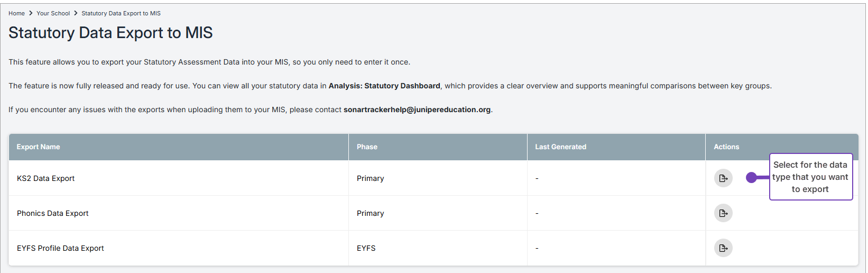Open Your School breadcrumb link
868x273 pixels.
[53, 13]
